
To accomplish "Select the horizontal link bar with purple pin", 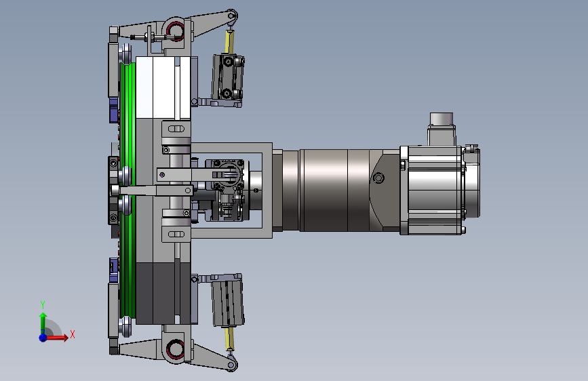I will [195, 175].
